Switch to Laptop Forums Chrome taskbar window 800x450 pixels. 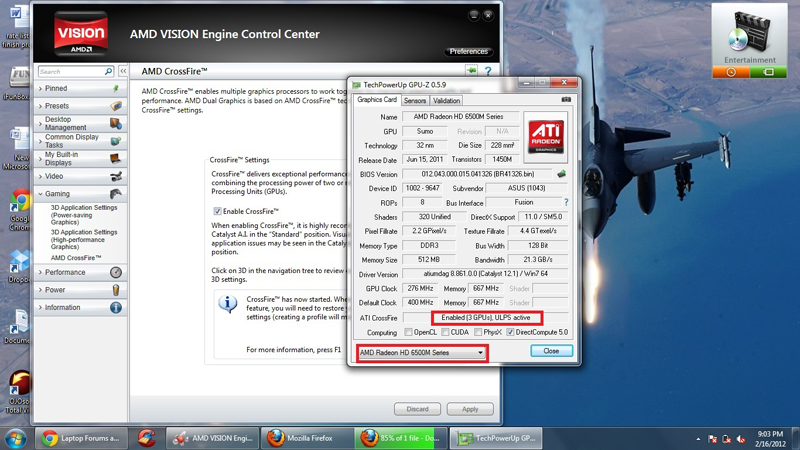pos(81,438)
